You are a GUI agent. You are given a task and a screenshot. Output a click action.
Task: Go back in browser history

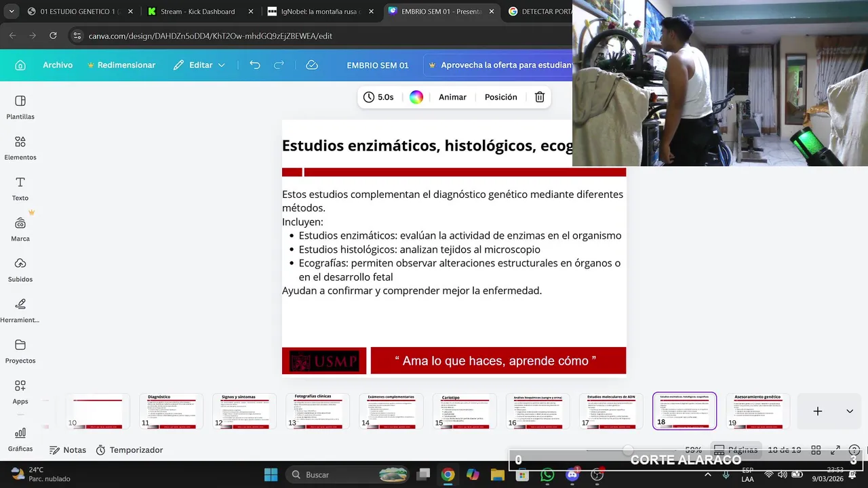pyautogui.click(x=13, y=36)
